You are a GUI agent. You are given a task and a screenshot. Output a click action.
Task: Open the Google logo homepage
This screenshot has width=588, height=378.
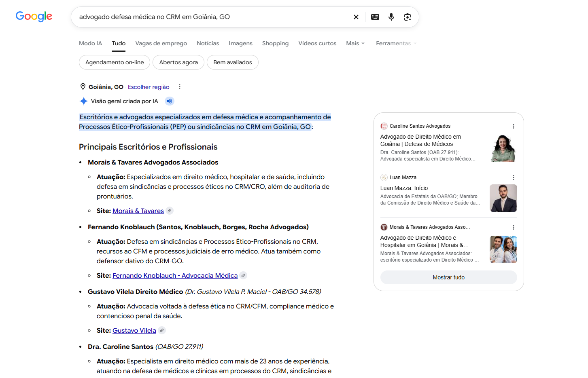(34, 17)
